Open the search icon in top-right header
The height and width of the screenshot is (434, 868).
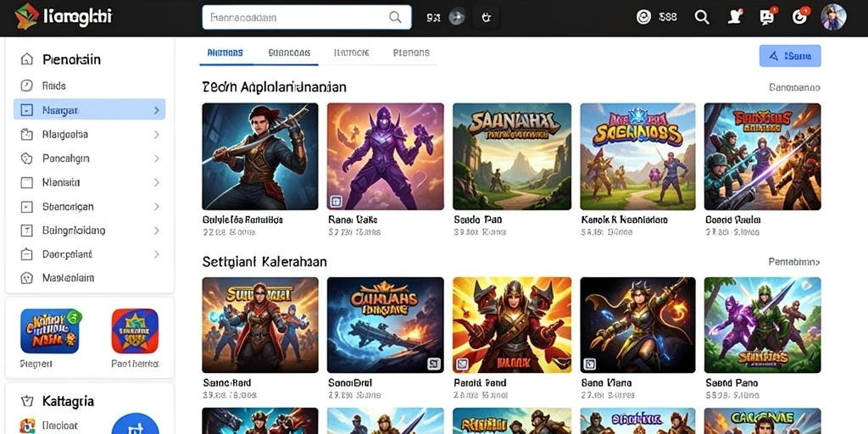click(x=702, y=17)
